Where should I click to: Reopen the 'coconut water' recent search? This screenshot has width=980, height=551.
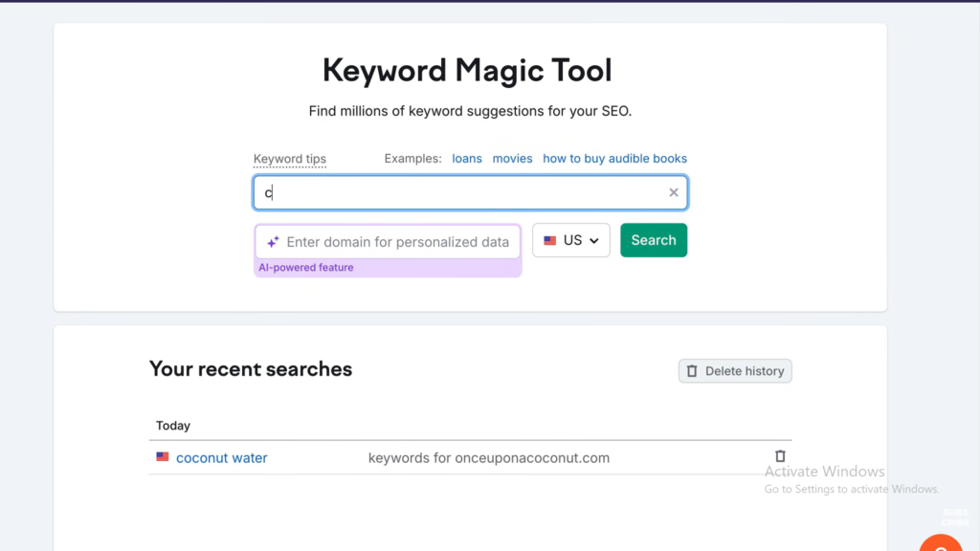(x=222, y=458)
